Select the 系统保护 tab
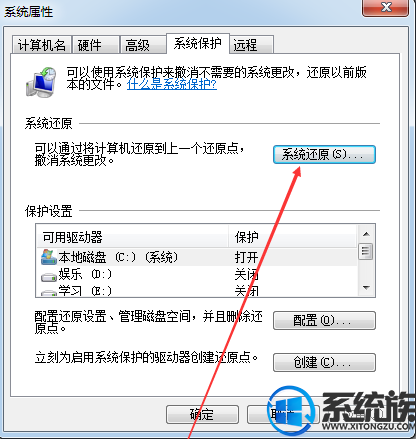Screen dimensions: 416x439 198,43
